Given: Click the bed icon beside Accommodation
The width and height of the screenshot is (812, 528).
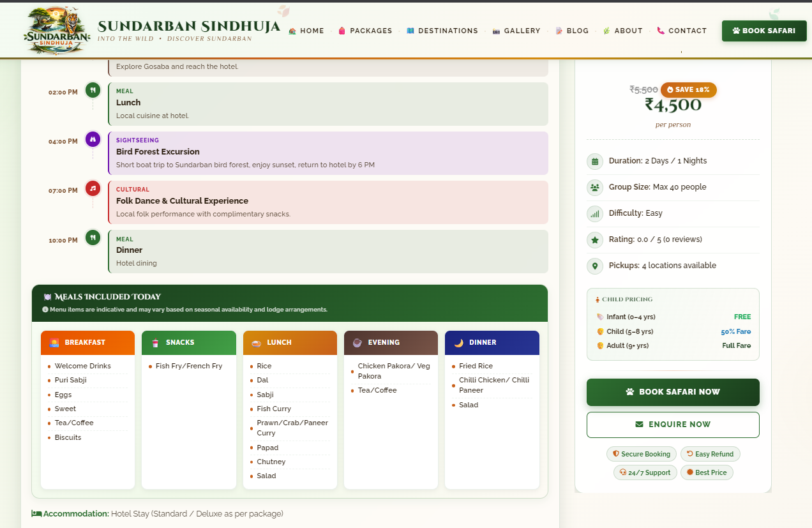Looking at the screenshot, I should click(x=36, y=514).
